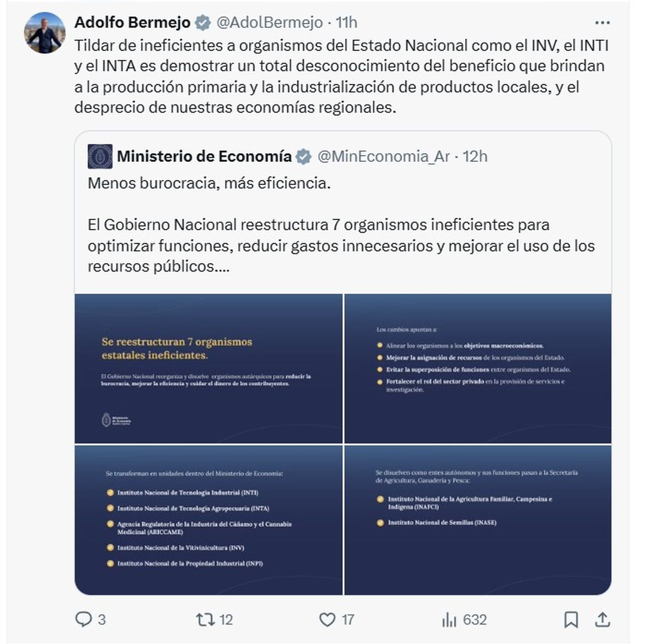652x644 pixels.
Task: Open image titled 'Se reestructuran 7 organismos'
Action: coord(209,368)
